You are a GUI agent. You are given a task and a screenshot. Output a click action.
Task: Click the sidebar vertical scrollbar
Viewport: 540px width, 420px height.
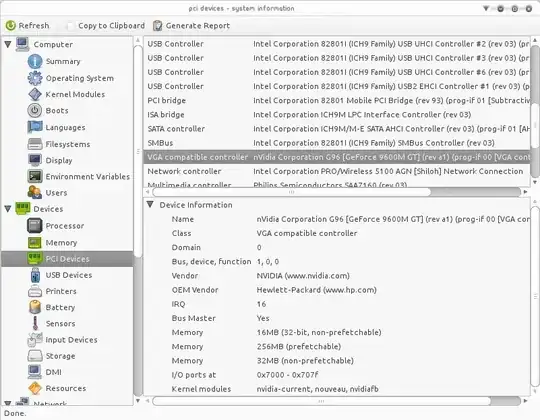138,151
